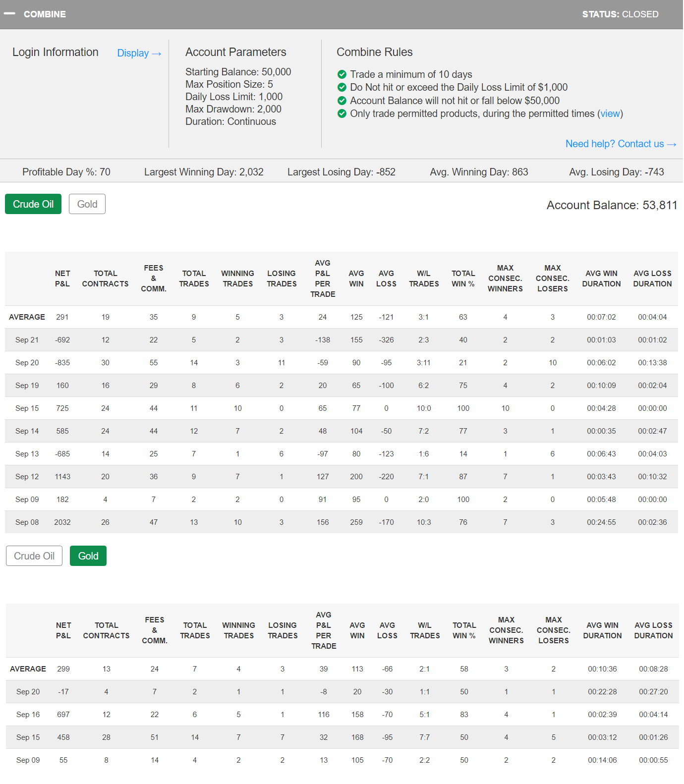The height and width of the screenshot is (784, 684).
Task: Click NET P&L header in Crude Oil table
Action: click(62, 279)
